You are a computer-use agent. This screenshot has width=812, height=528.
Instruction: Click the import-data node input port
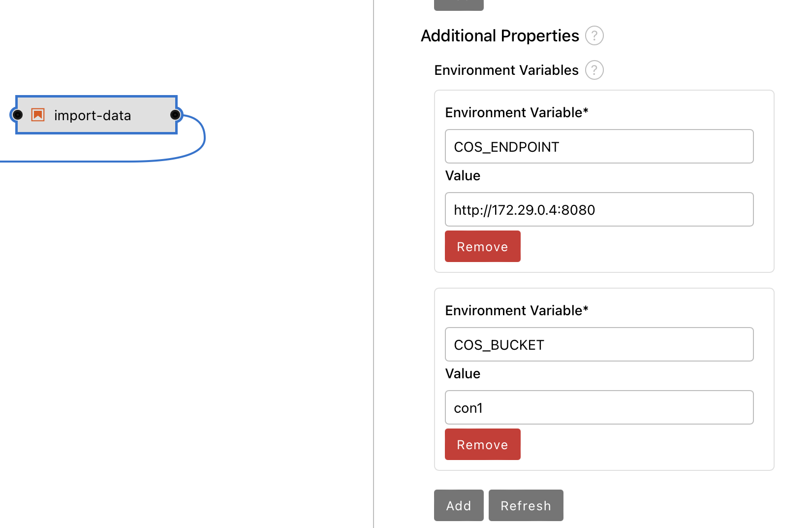(17, 115)
